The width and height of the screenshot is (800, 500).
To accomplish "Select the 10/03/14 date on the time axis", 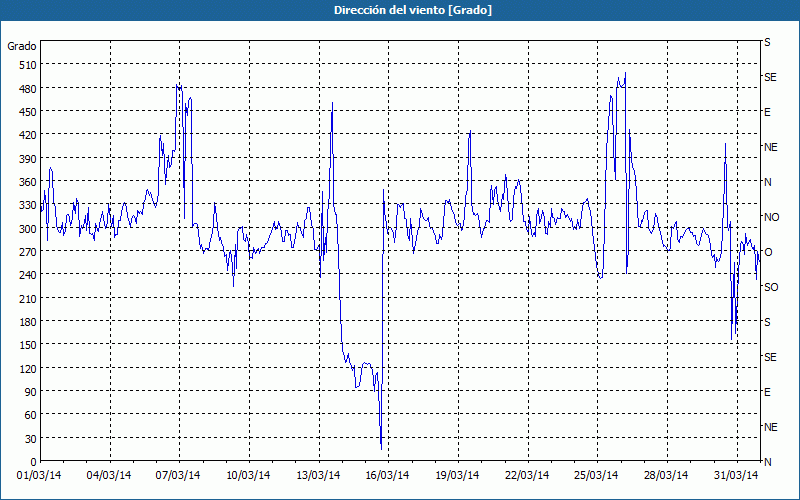I will 248,476.
